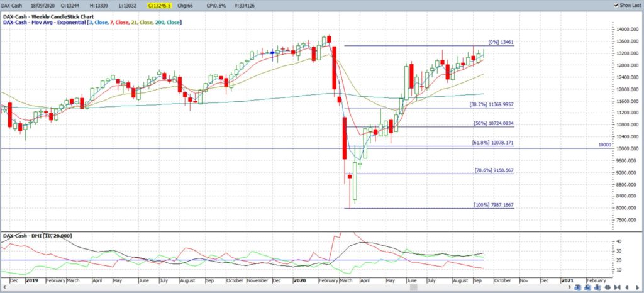Click the open value O:13244
The width and height of the screenshot is (644, 293).
coord(69,5)
